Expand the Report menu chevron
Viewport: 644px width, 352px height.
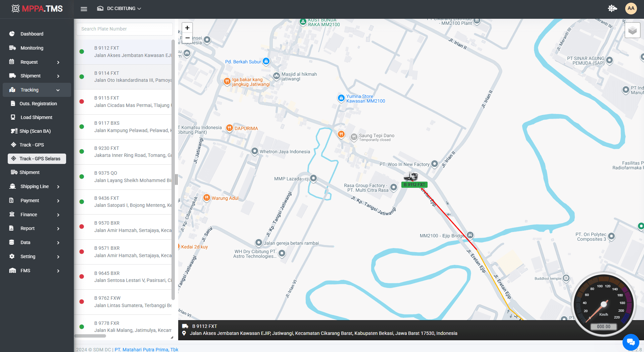pyautogui.click(x=58, y=229)
